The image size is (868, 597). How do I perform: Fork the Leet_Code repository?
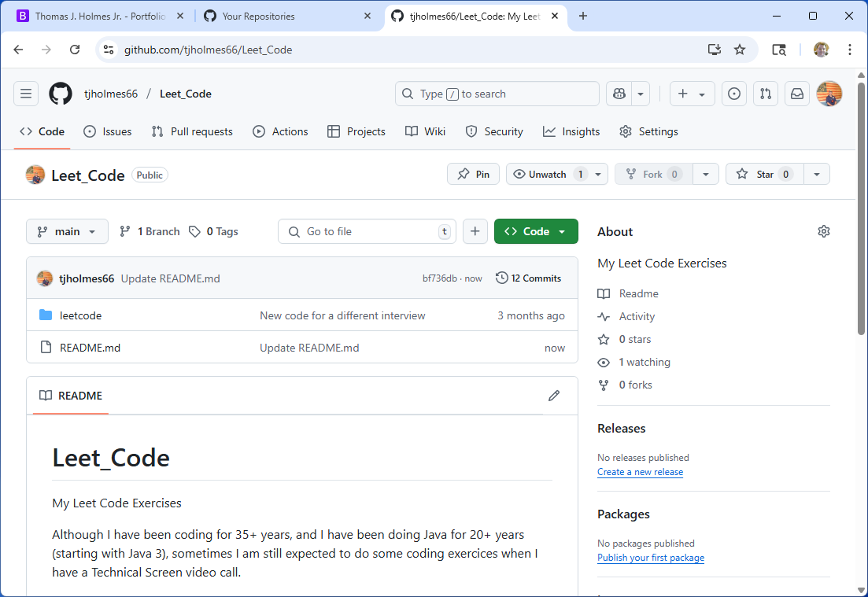[x=654, y=175]
